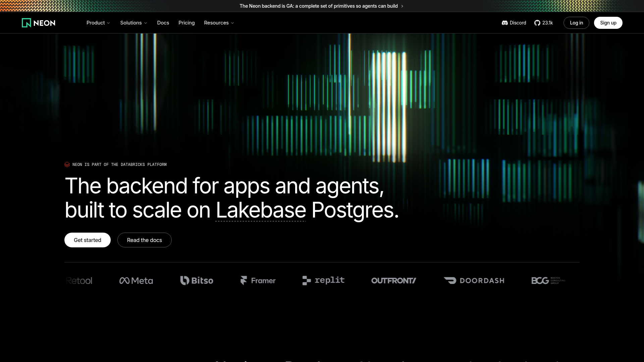Click the 23.1k GitHub stars count
644x362 pixels.
tap(547, 23)
